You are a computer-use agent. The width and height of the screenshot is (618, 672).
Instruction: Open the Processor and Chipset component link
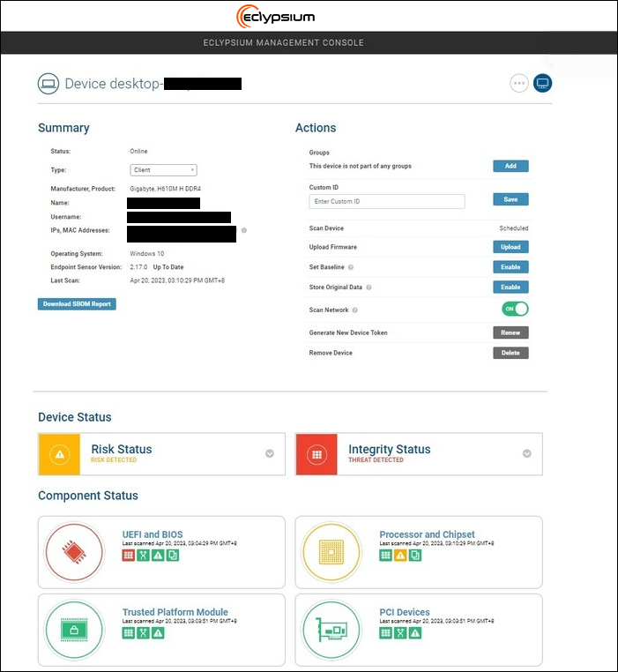pyautogui.click(x=427, y=534)
